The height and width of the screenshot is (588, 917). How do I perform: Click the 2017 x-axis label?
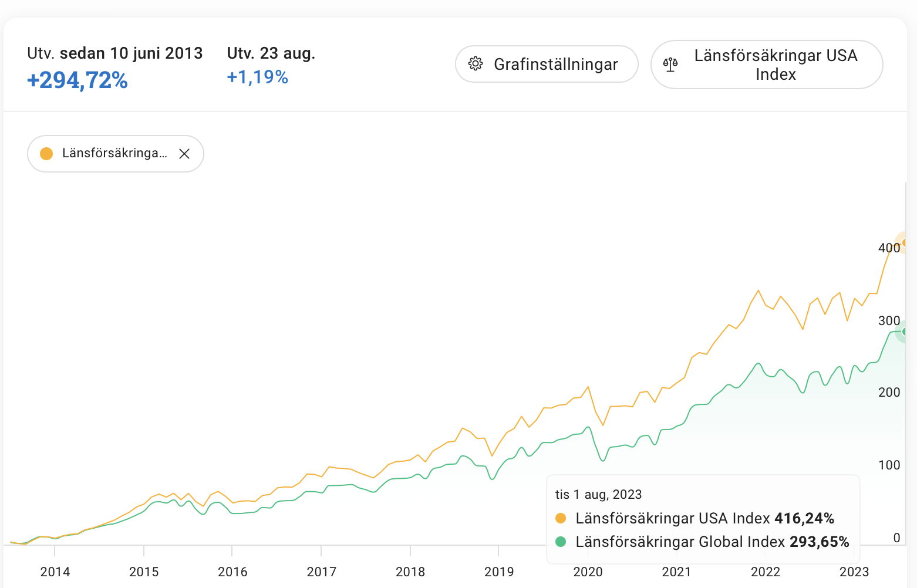(322, 572)
